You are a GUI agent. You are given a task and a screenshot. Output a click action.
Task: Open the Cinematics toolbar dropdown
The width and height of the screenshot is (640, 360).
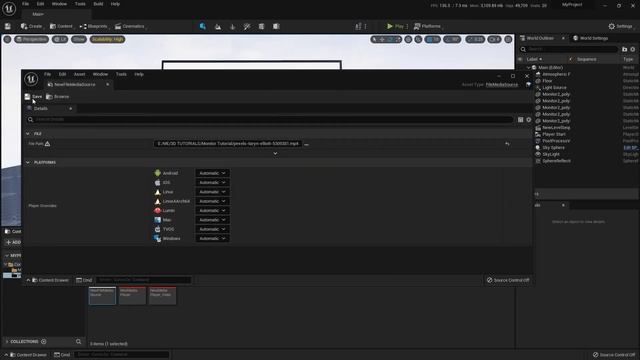coord(130,27)
